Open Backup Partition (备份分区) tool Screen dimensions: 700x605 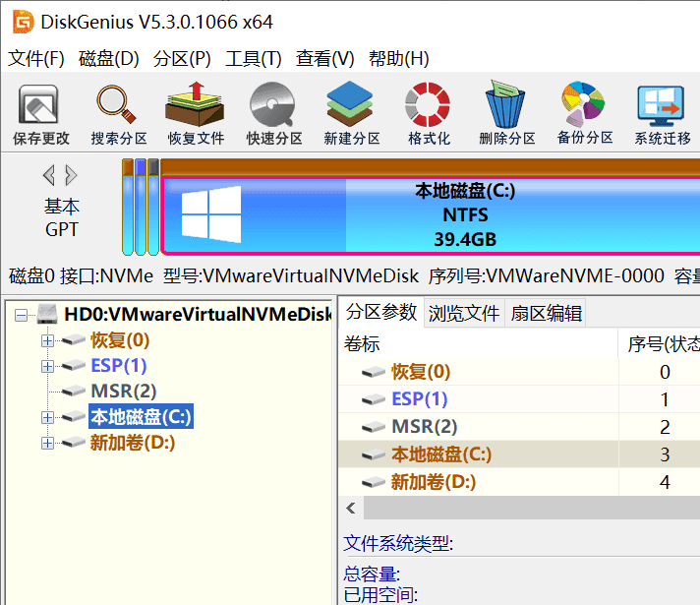[x=584, y=114]
